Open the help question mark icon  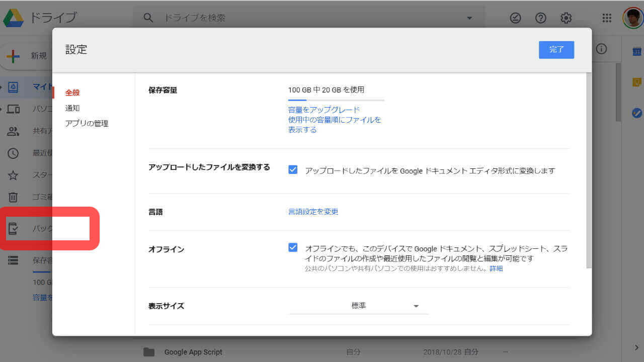tap(541, 18)
